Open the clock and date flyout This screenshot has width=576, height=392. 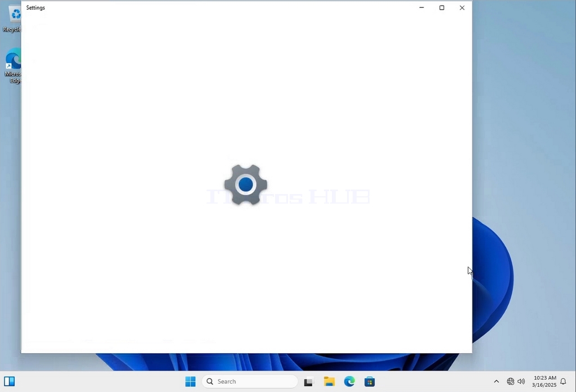pyautogui.click(x=544, y=381)
